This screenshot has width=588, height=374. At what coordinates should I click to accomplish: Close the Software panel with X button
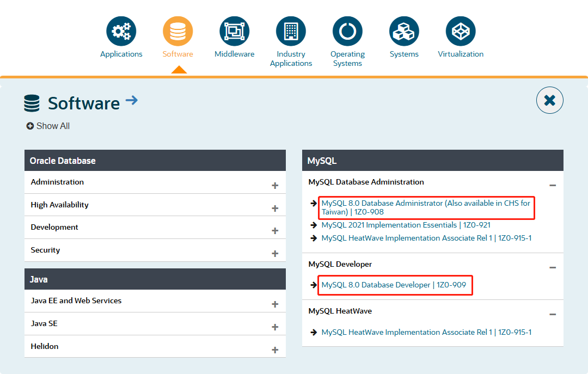pos(550,100)
